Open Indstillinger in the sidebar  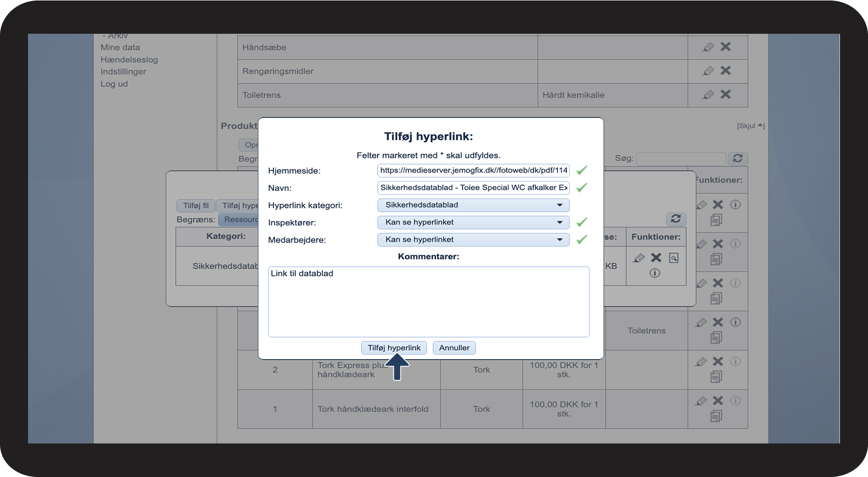pos(123,71)
